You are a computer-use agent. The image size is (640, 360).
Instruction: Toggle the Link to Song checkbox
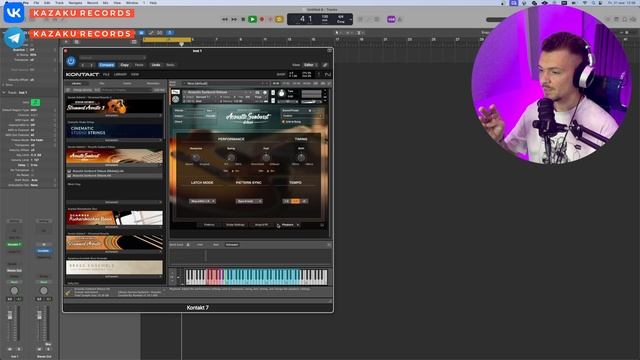(284, 122)
